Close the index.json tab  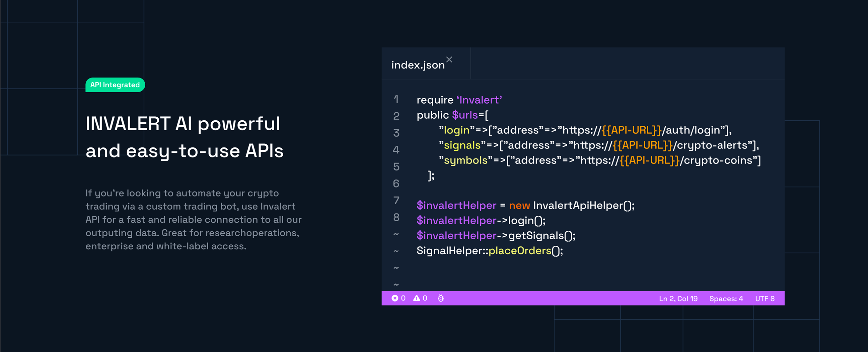pyautogui.click(x=449, y=60)
